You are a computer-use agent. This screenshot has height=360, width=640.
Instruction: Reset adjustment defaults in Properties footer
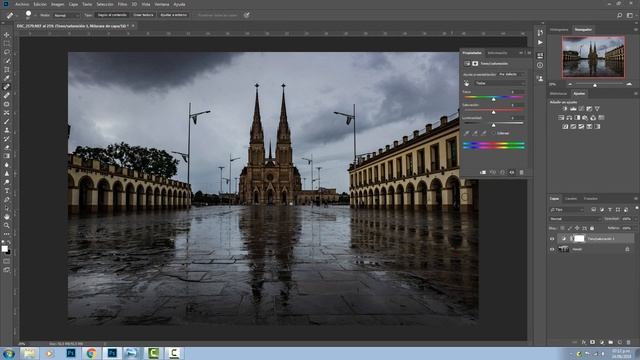point(502,173)
